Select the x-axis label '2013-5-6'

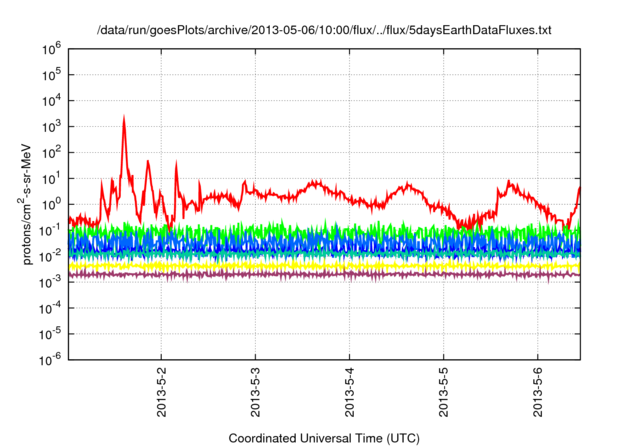click(538, 392)
